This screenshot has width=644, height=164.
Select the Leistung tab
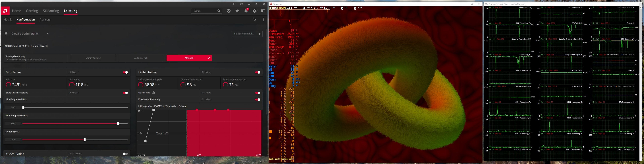(x=70, y=11)
